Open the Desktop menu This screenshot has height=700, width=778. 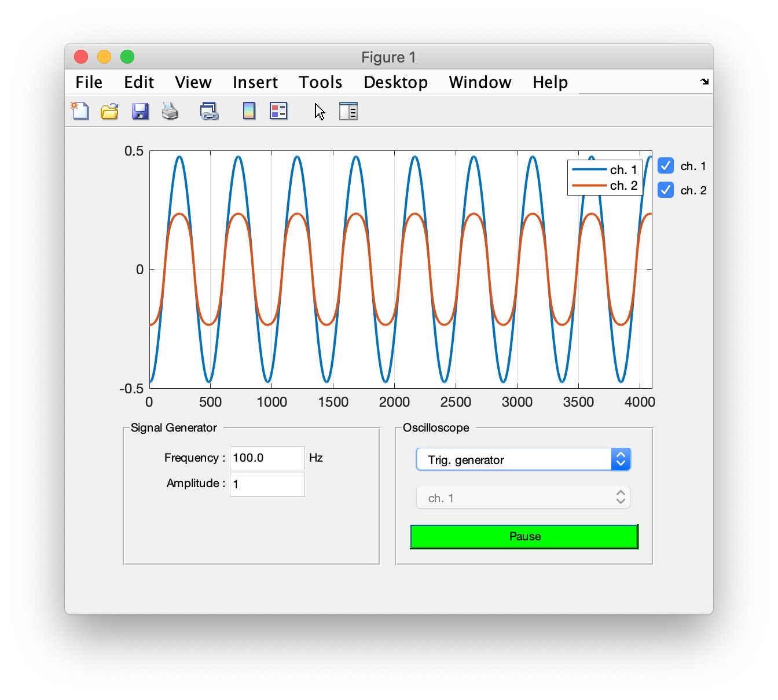(x=395, y=82)
